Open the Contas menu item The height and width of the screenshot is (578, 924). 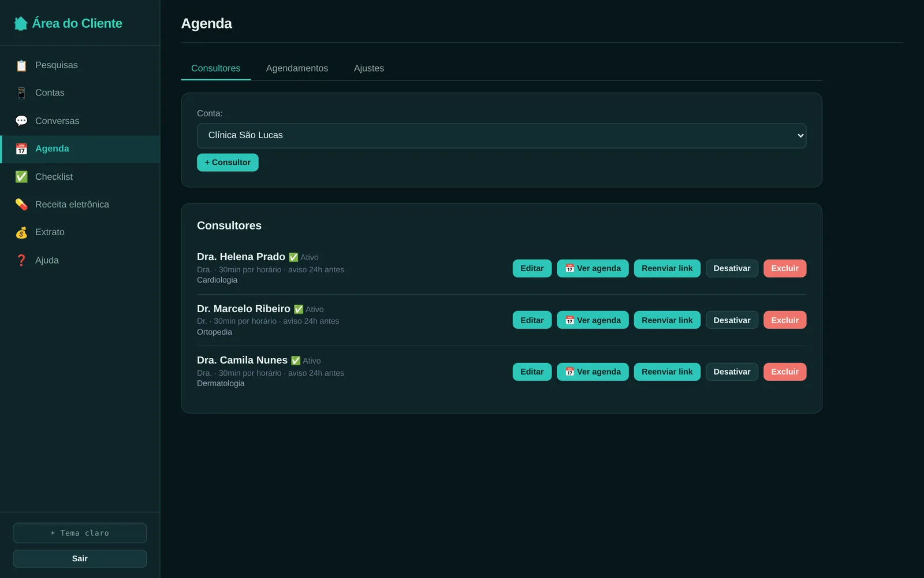tap(80, 93)
